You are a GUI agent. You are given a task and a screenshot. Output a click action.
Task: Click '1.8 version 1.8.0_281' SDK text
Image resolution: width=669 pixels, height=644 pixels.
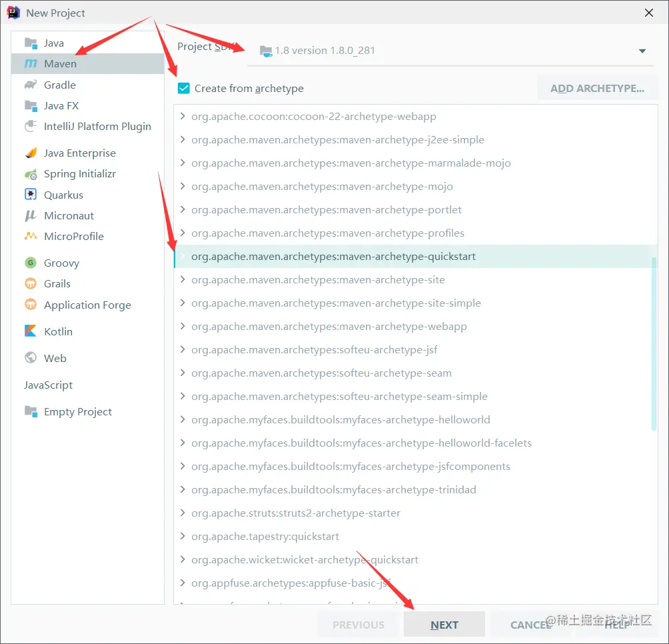(x=325, y=51)
